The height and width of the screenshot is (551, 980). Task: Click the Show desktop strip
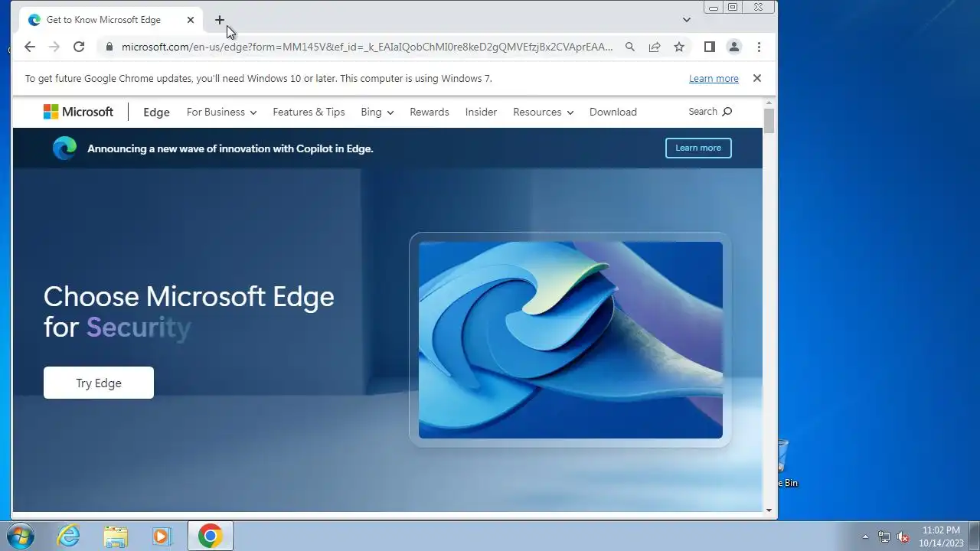(974, 536)
